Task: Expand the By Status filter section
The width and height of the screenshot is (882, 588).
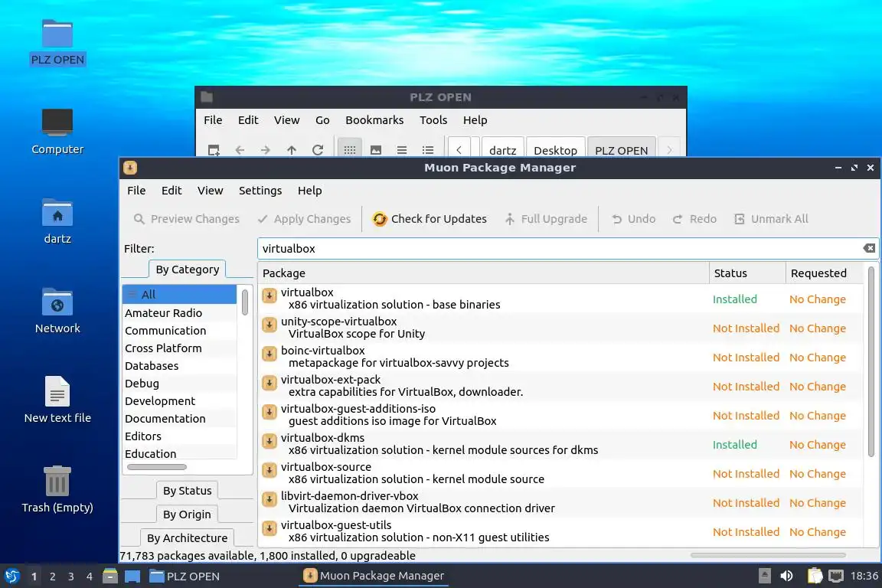Action: [188, 491]
